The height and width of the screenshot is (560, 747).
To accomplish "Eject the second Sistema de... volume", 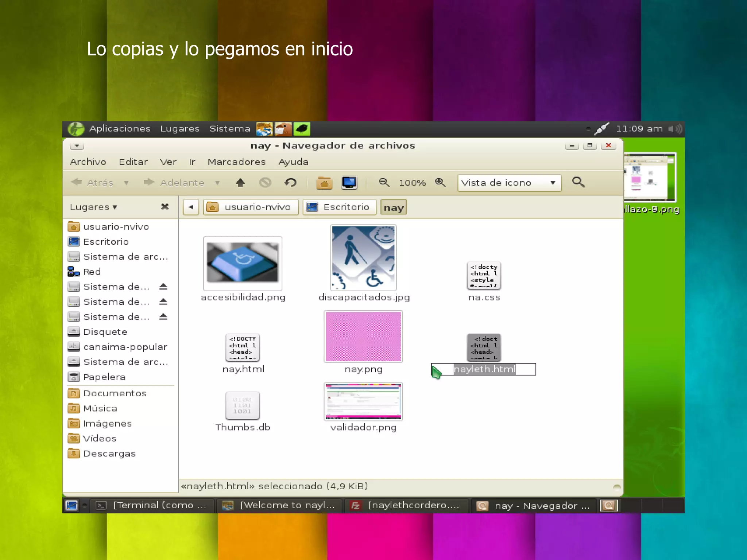I will [163, 302].
